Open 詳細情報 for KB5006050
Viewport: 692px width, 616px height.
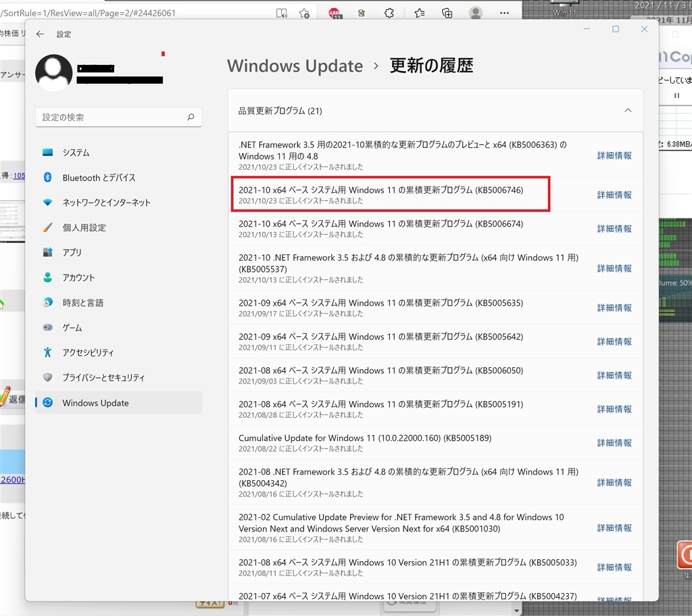tap(614, 375)
